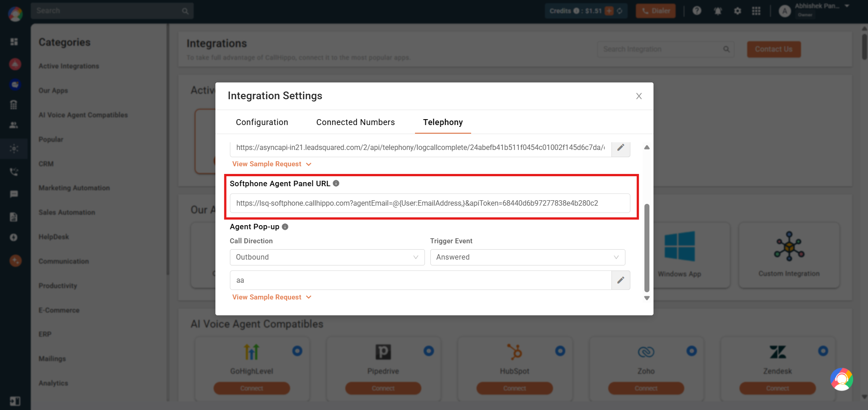Select the Telephony tab
The image size is (868, 410).
point(443,122)
